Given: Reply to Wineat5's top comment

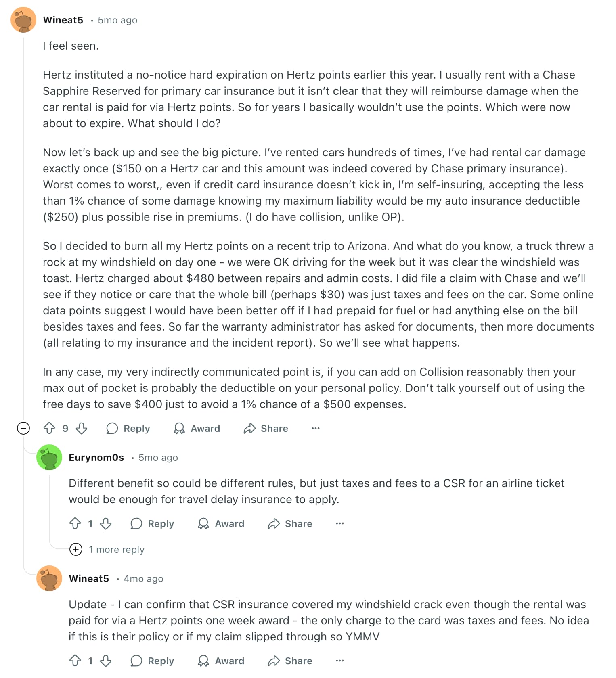Looking at the screenshot, I should tap(128, 428).
